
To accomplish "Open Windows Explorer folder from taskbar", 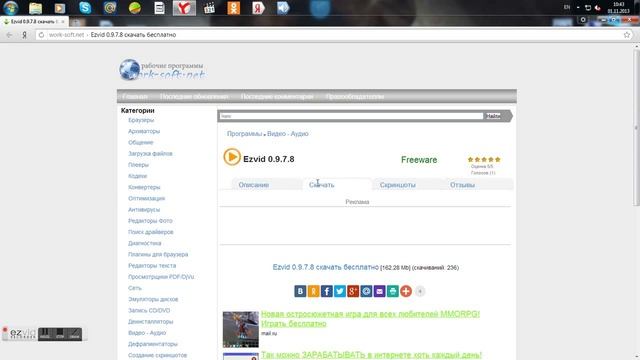I will pyautogui.click(x=36, y=8).
